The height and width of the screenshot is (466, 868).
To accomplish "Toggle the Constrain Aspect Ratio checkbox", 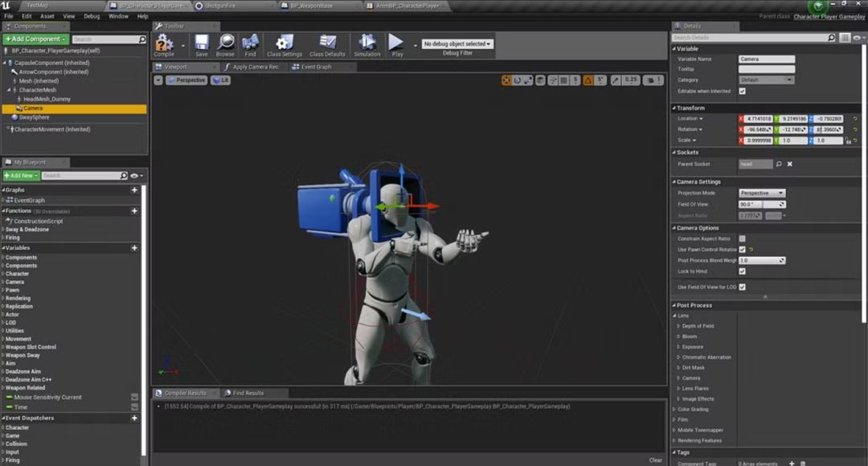I will pyautogui.click(x=742, y=239).
